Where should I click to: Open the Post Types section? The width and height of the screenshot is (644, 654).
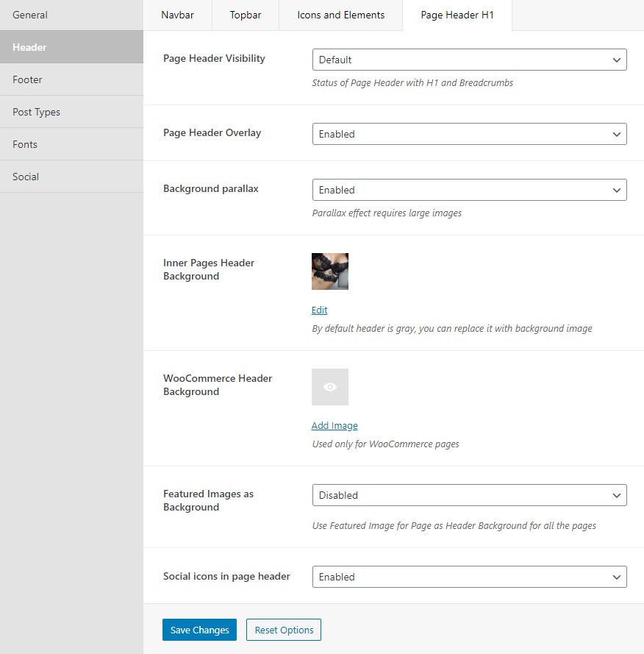72,112
